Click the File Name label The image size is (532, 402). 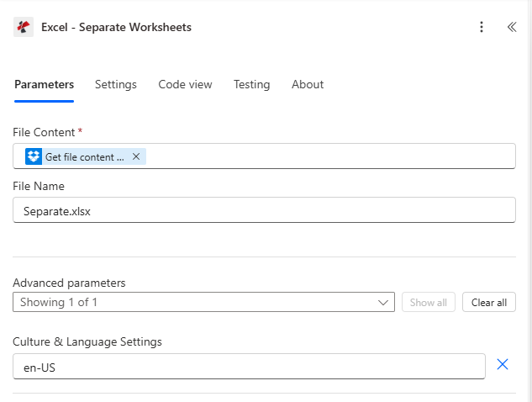pos(39,186)
